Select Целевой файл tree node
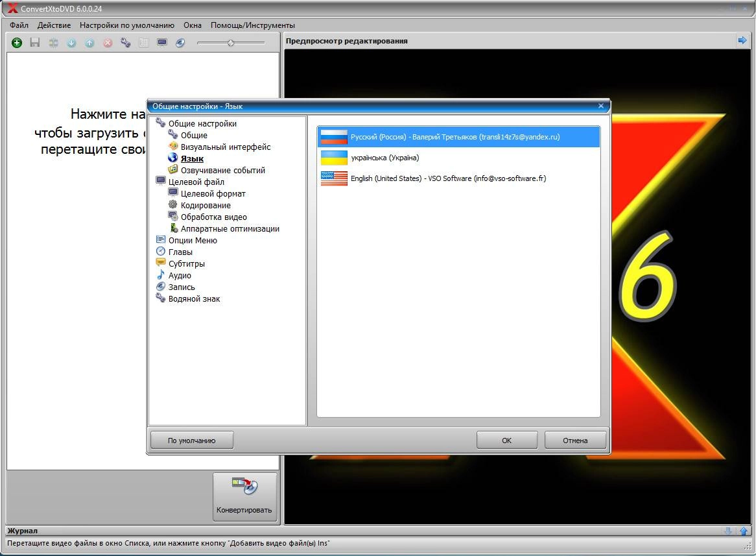 point(196,182)
